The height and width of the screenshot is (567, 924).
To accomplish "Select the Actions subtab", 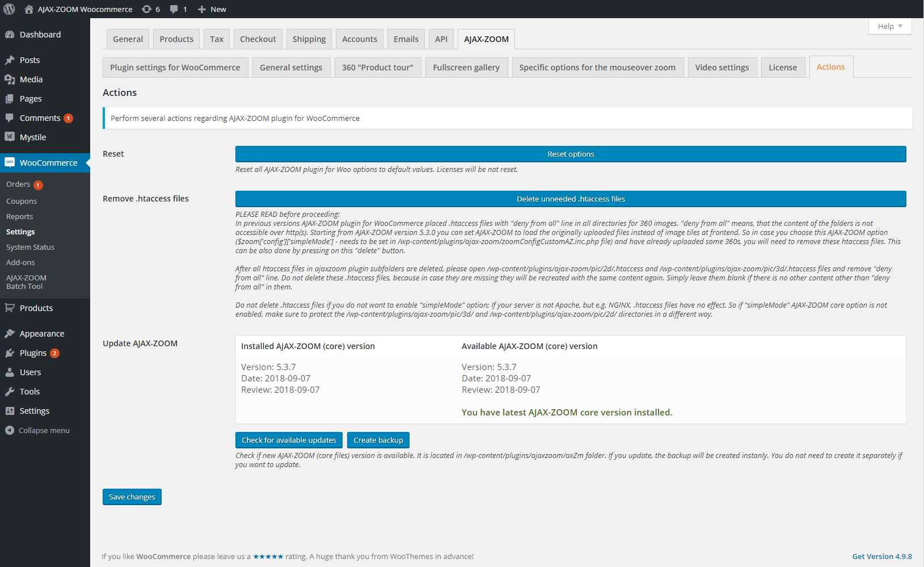I will tap(831, 67).
